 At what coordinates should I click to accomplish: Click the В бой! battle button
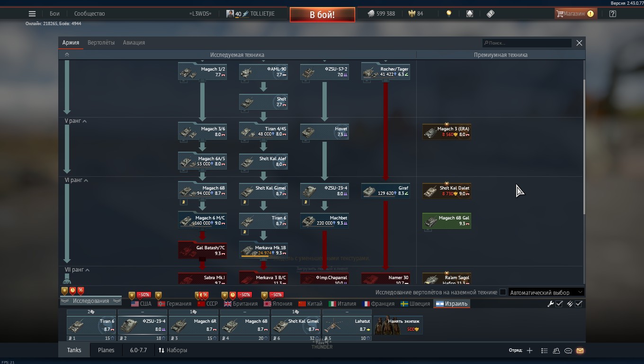tap(322, 15)
